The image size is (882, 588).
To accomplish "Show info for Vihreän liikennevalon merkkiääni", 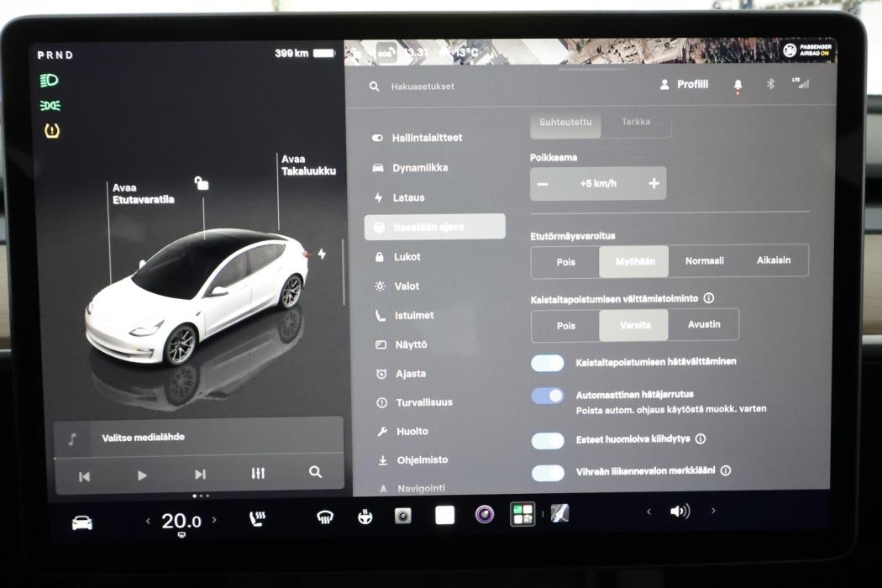I will 726,470.
